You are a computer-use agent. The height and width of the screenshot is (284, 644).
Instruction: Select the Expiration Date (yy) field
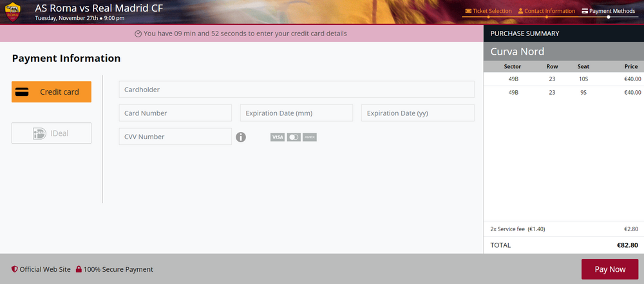pos(418,113)
